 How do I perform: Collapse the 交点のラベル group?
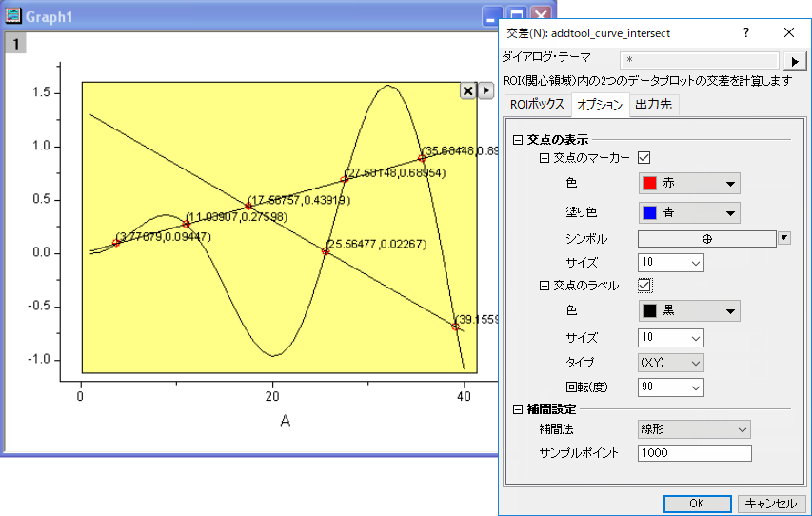[545, 286]
